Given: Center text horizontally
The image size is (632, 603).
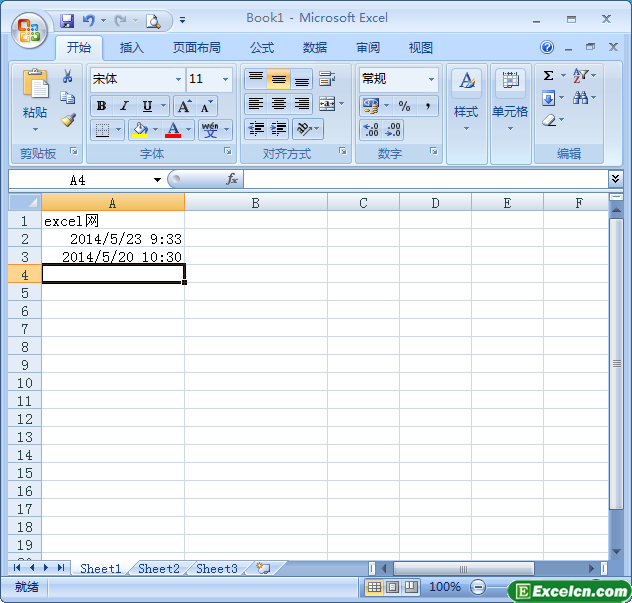Looking at the screenshot, I should pos(279,104).
